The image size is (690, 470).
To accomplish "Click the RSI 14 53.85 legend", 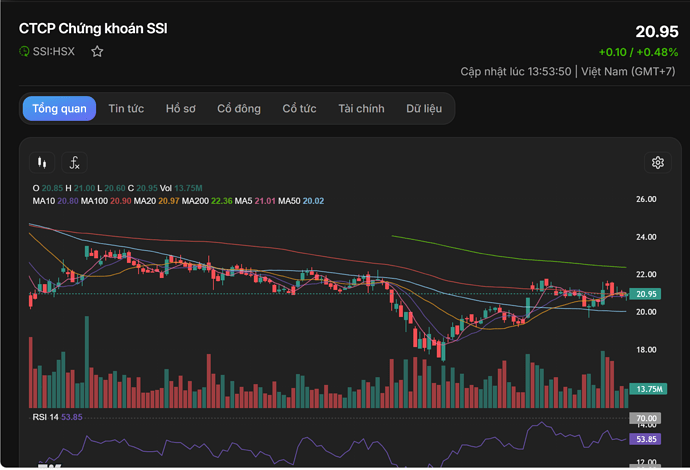I will [57, 417].
